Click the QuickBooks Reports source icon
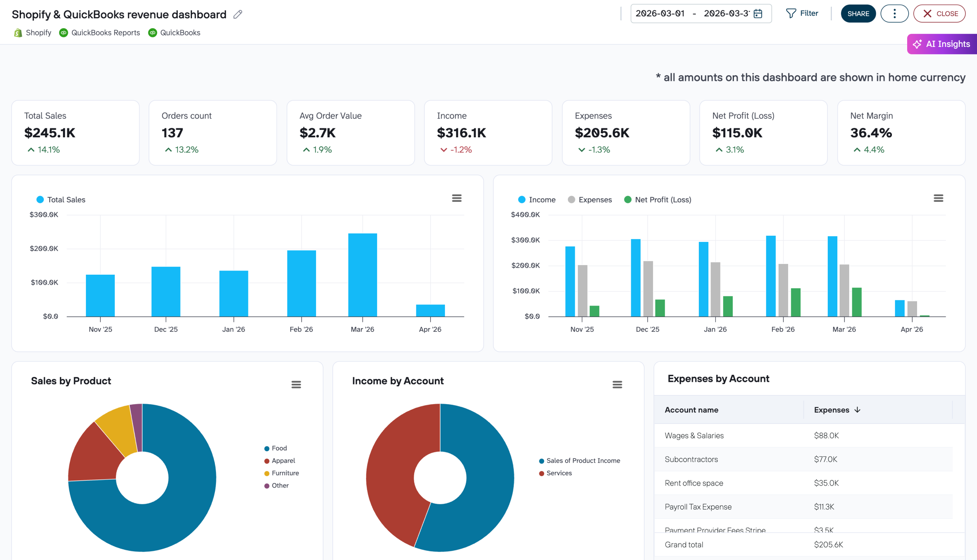This screenshot has width=977, height=560. [64, 33]
